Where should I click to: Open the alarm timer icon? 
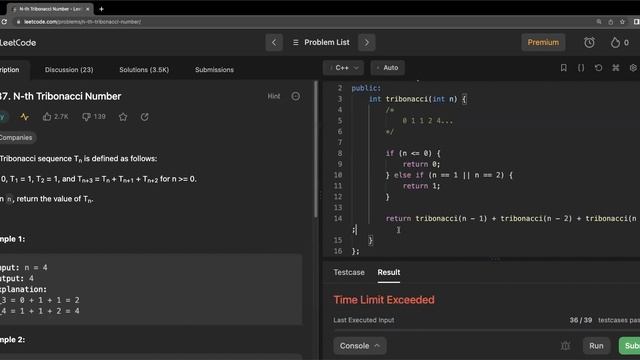click(589, 42)
